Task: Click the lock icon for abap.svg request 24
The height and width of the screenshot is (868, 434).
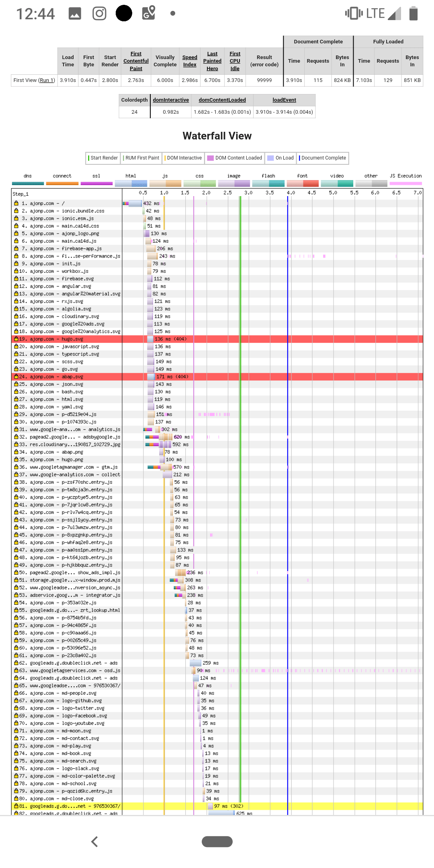Action: coord(16,377)
